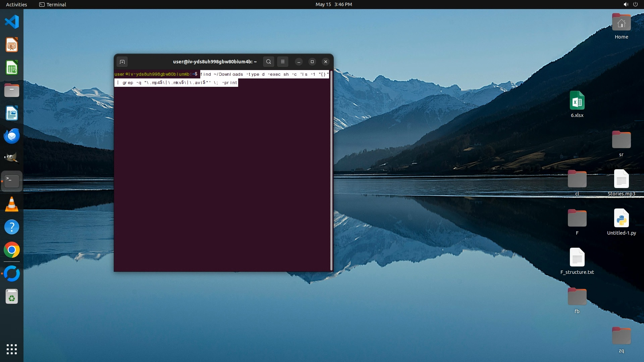Click Activities in top bar
This screenshot has height=362, width=644.
pyautogui.click(x=16, y=4)
